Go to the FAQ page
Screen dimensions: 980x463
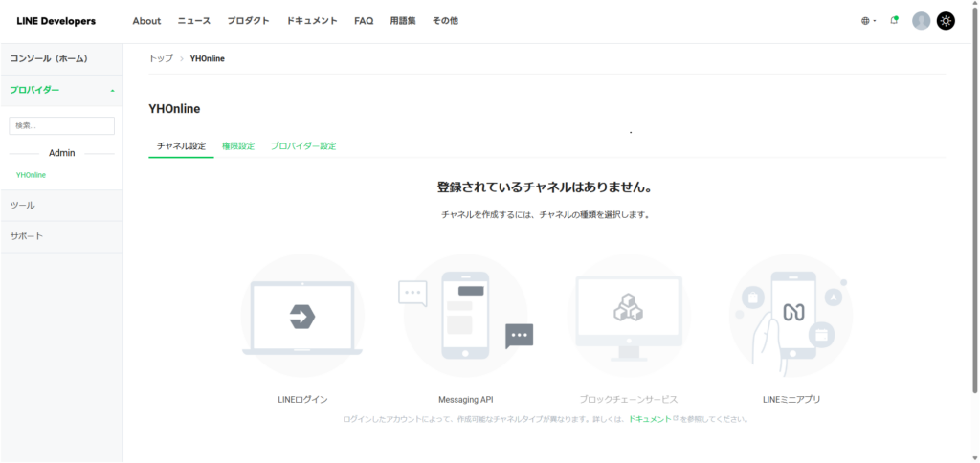coord(364,21)
